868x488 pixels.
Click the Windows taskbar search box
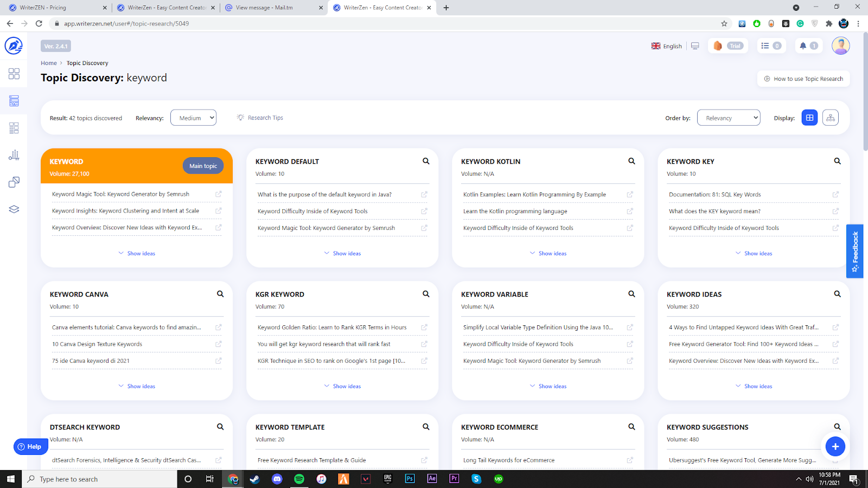(100, 479)
